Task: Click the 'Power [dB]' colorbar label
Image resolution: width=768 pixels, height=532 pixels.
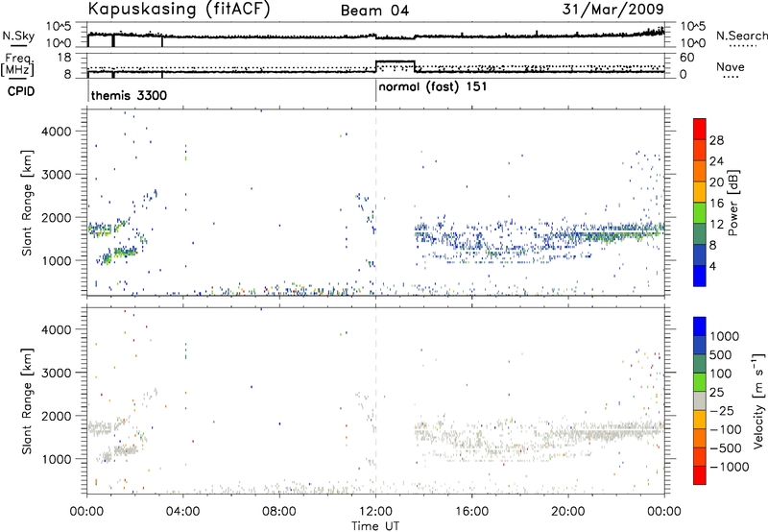Action: pos(732,203)
